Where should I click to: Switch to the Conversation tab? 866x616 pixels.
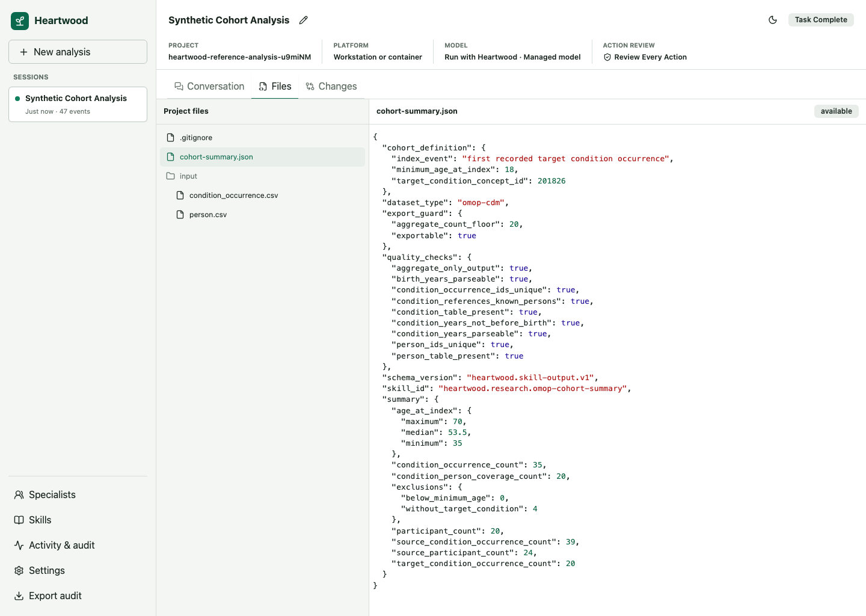tap(209, 86)
